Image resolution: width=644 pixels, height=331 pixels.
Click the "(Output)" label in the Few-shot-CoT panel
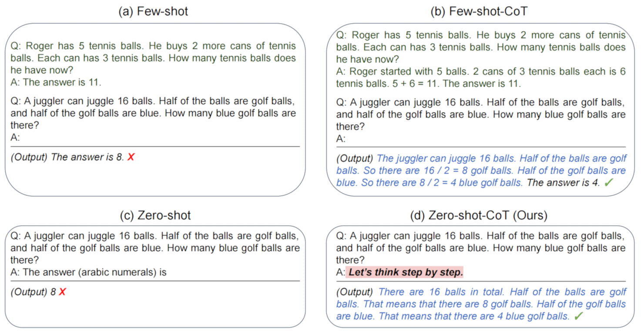click(x=354, y=159)
